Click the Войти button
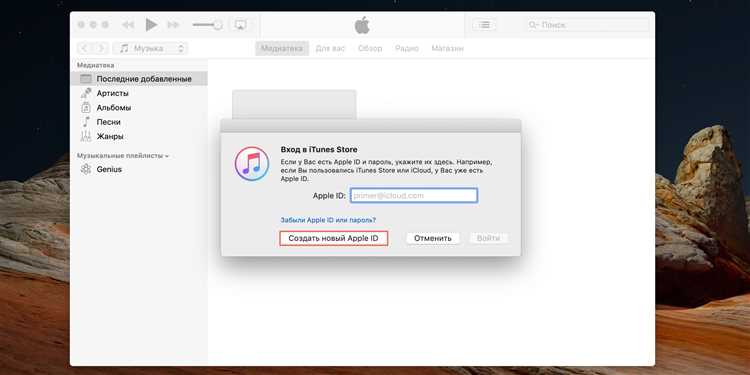 (x=488, y=238)
